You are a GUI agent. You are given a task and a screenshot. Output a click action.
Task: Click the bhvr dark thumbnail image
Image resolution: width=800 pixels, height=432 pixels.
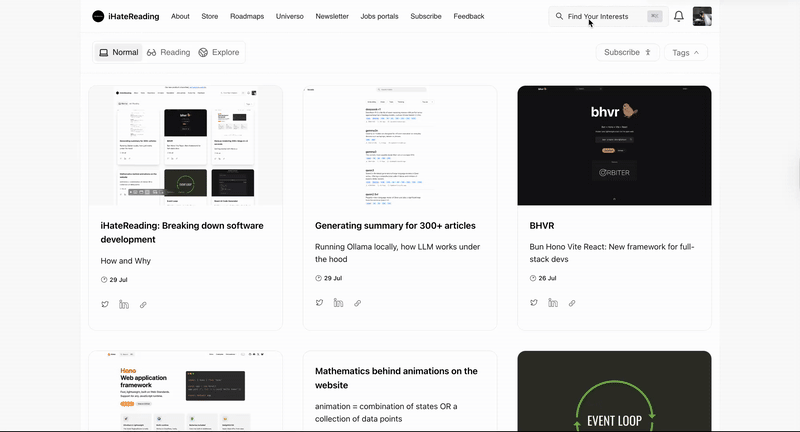[614, 146]
